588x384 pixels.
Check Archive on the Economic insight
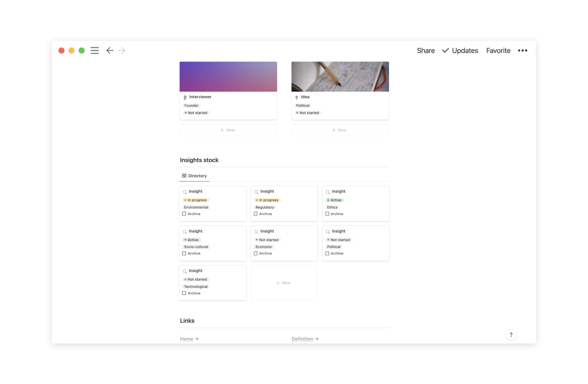pos(256,253)
